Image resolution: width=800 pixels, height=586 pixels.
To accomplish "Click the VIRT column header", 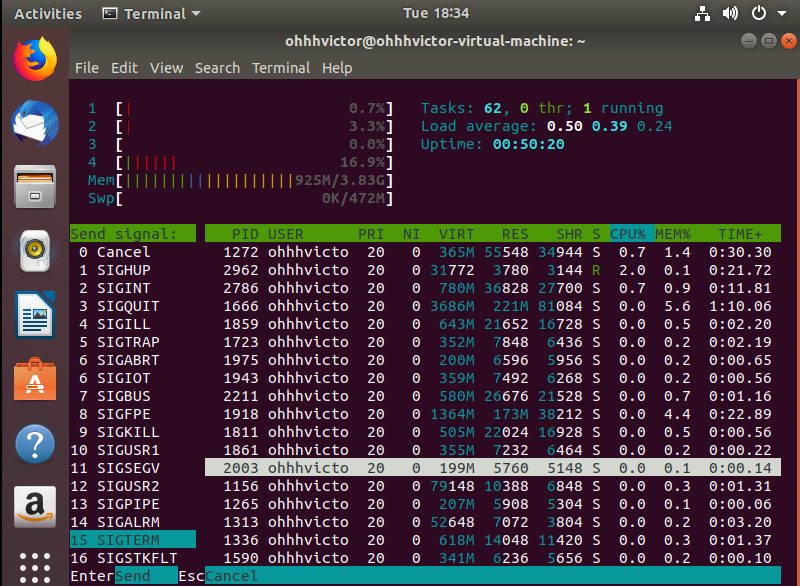I will [456, 234].
